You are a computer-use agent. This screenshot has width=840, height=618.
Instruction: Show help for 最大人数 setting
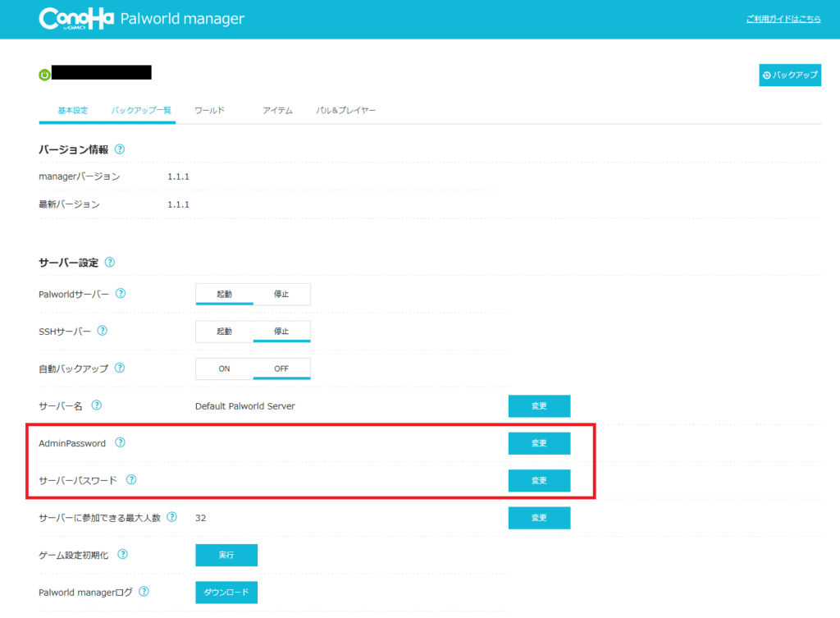click(x=172, y=517)
